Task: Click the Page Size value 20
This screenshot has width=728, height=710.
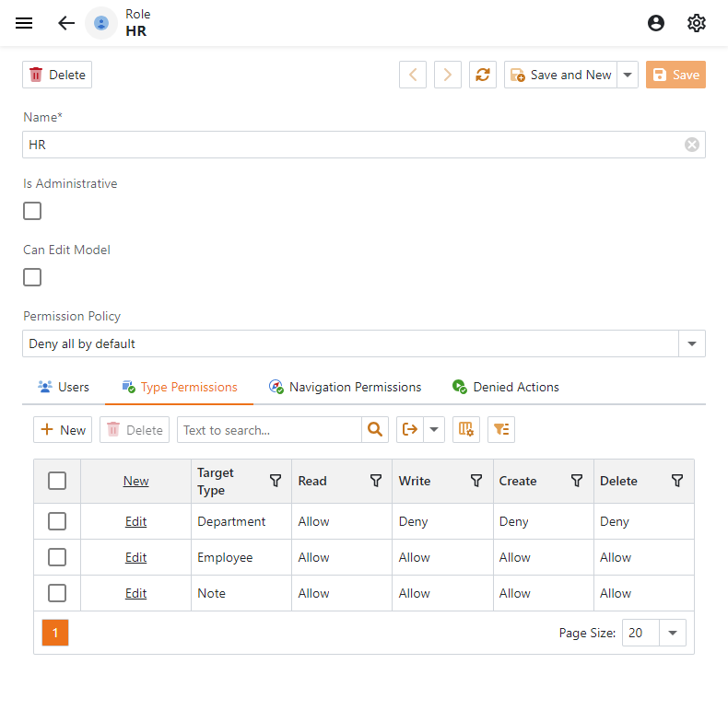Action: (x=640, y=633)
